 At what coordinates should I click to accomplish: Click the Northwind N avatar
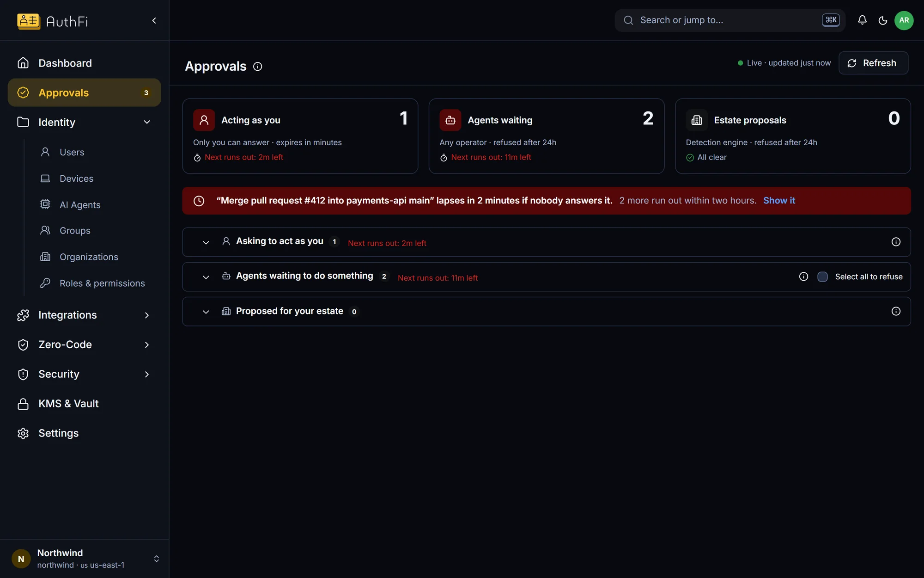(x=21, y=559)
